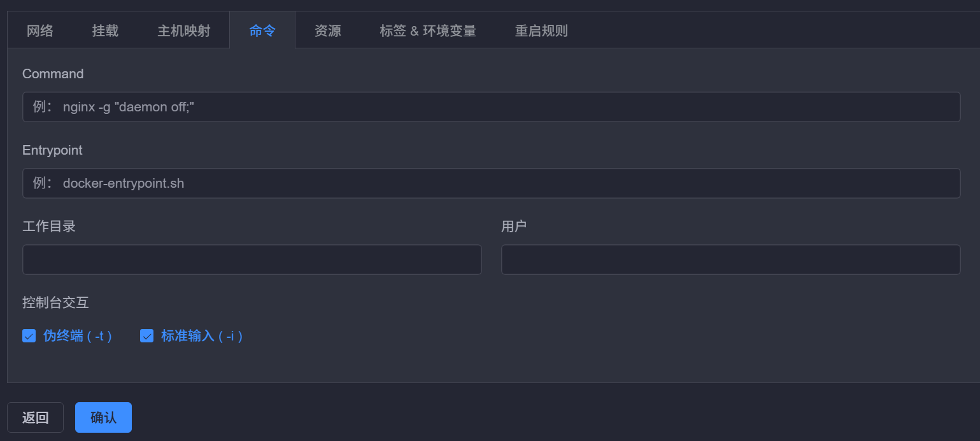
Task: Click the 返回 button to go back
Action: (36, 417)
